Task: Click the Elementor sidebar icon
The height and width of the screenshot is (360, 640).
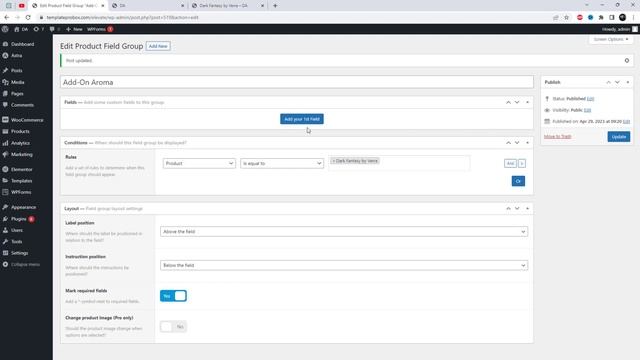Action: (5, 169)
